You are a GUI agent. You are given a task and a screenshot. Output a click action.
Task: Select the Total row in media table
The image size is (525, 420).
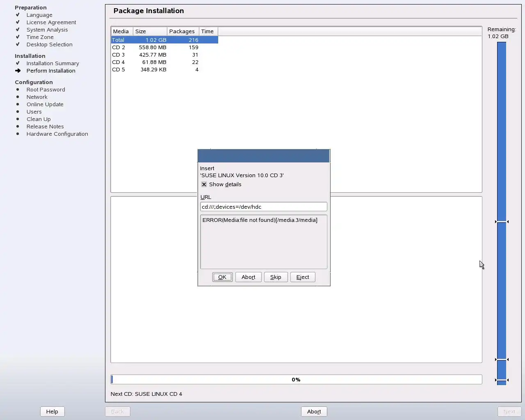click(164, 40)
